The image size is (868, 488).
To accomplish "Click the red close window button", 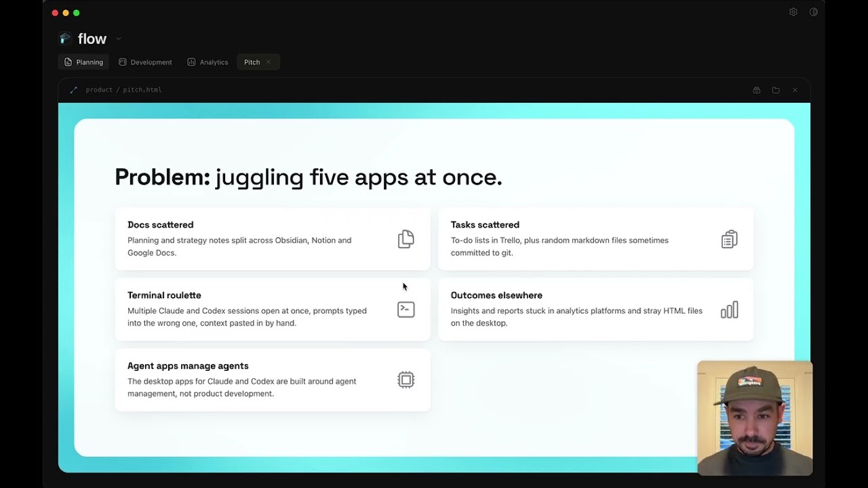I will point(55,13).
